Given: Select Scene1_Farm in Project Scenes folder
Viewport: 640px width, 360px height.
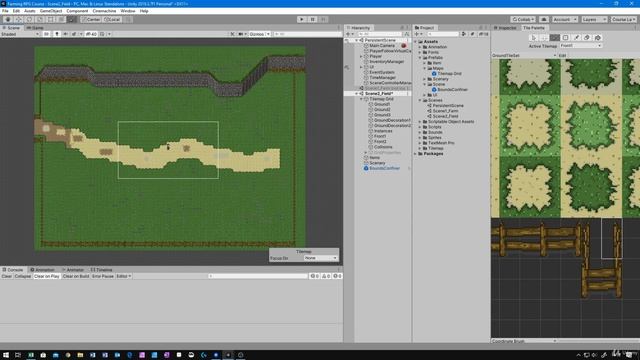Looking at the screenshot, I should [445, 111].
